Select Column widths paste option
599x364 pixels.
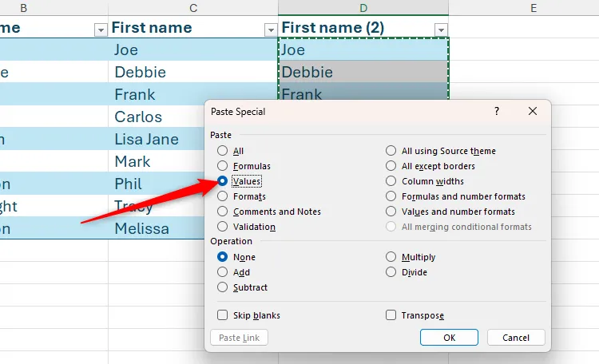[391, 181]
